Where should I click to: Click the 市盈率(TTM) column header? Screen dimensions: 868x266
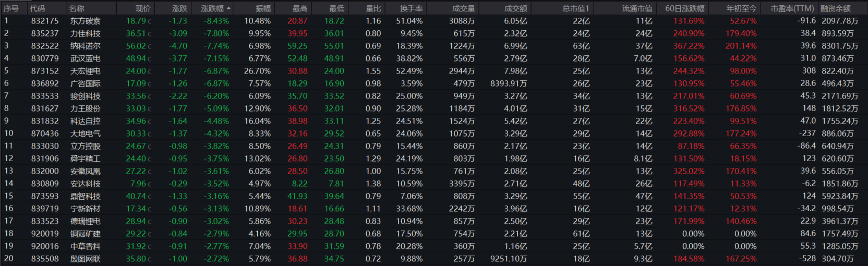(792, 8)
